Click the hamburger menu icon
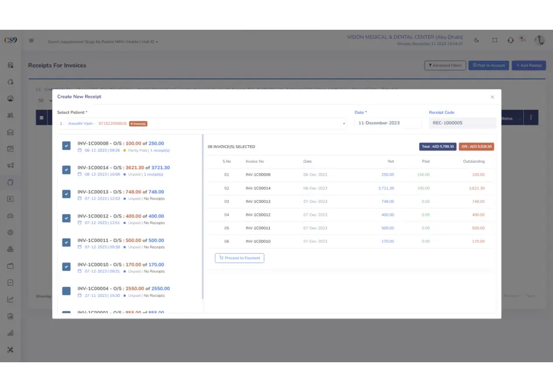This screenshot has height=392, width=553. [x=32, y=41]
